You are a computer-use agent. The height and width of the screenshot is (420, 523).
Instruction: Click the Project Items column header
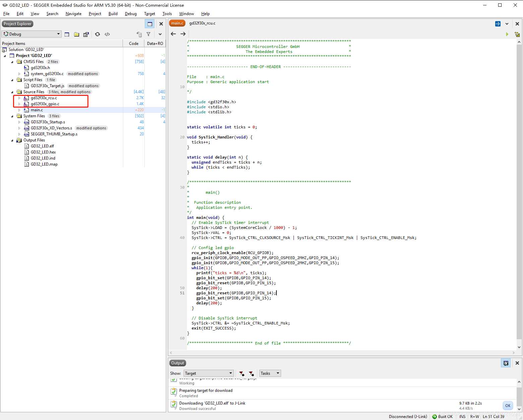62,44
